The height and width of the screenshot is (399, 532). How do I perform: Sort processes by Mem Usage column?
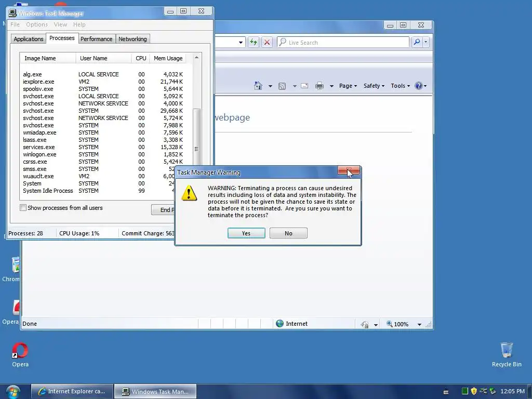[x=168, y=58]
